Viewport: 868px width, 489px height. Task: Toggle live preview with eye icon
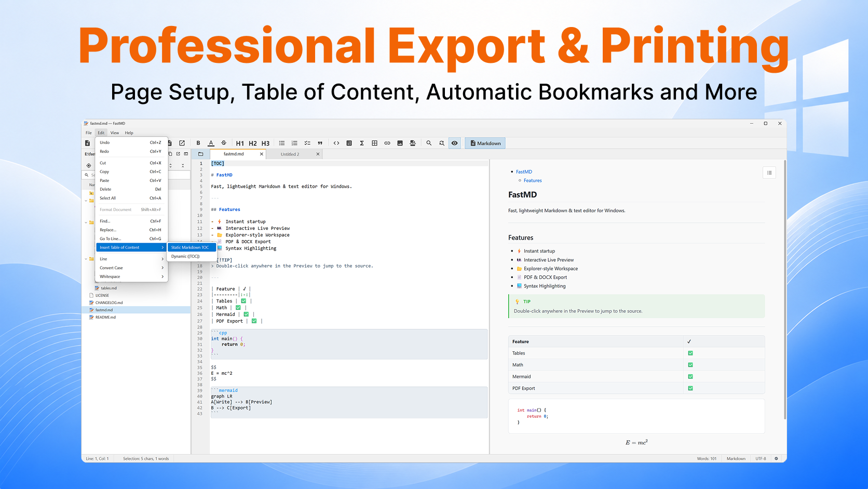point(454,143)
